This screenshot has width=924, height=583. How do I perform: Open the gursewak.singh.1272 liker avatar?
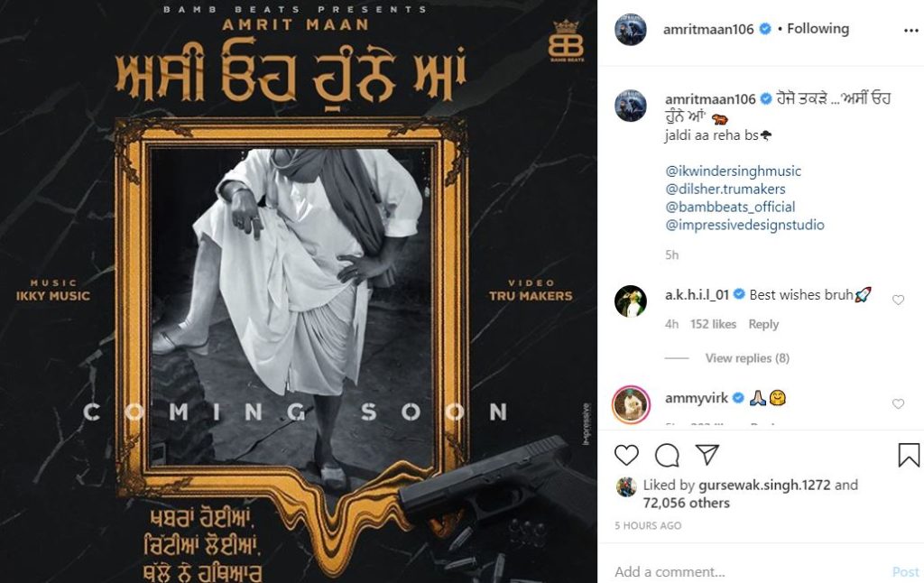(x=626, y=487)
